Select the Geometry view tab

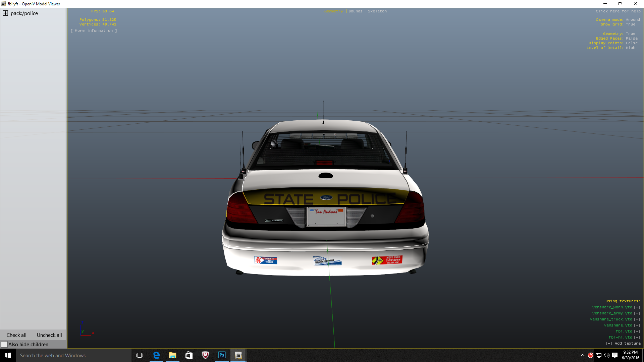(x=333, y=11)
